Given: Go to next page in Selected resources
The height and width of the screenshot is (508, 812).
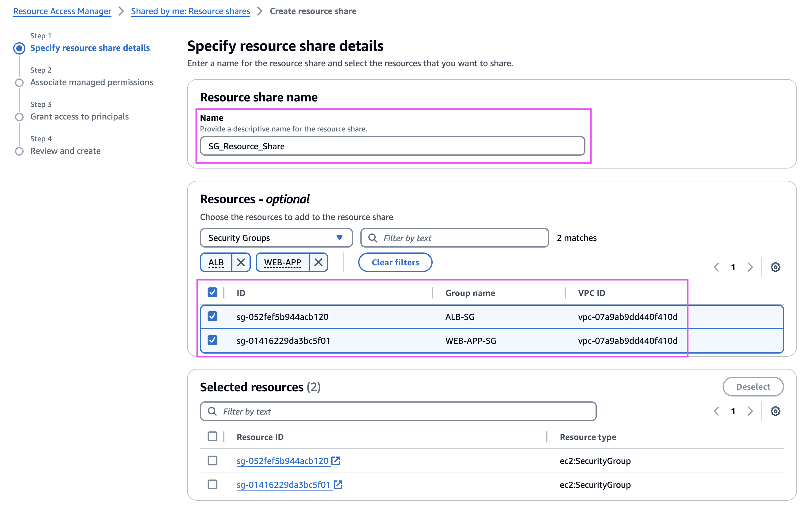Looking at the screenshot, I should [x=750, y=411].
